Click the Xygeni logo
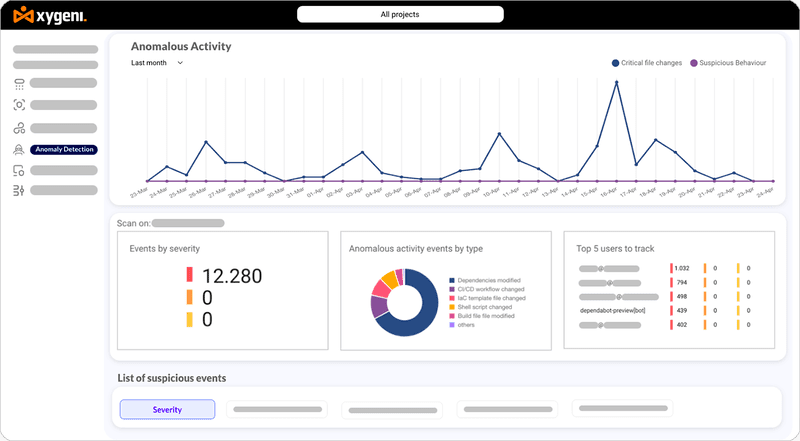Image resolution: width=800 pixels, height=441 pixels. pyautogui.click(x=49, y=16)
